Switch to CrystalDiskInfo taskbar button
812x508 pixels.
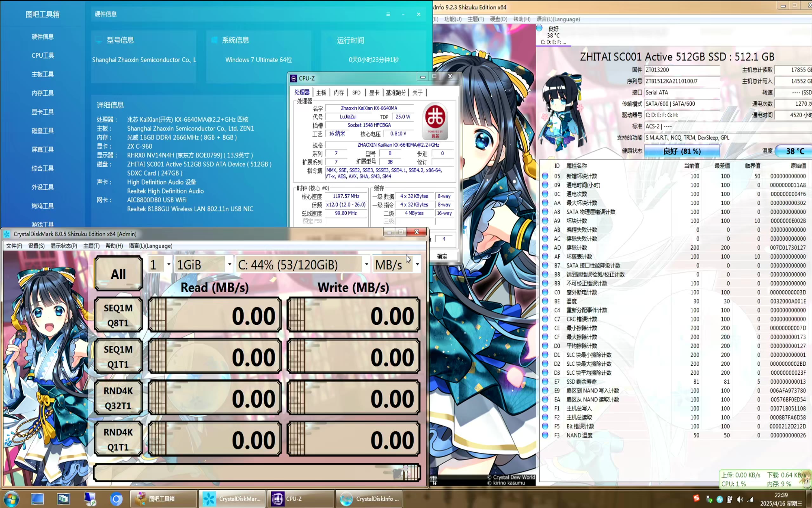369,499
